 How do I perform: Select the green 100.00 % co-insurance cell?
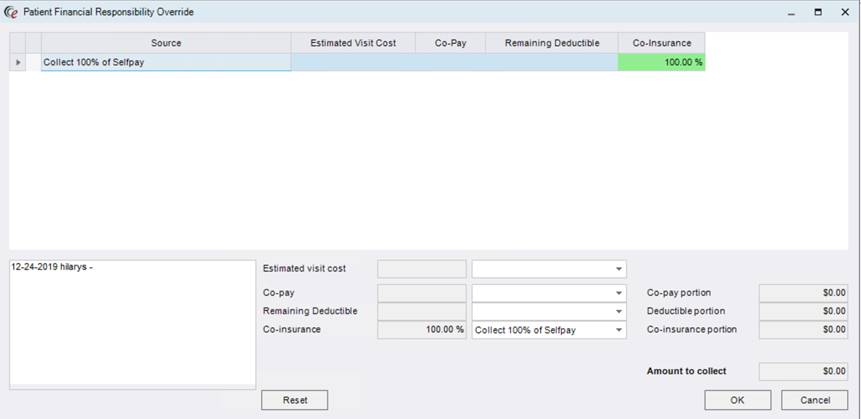(x=661, y=62)
